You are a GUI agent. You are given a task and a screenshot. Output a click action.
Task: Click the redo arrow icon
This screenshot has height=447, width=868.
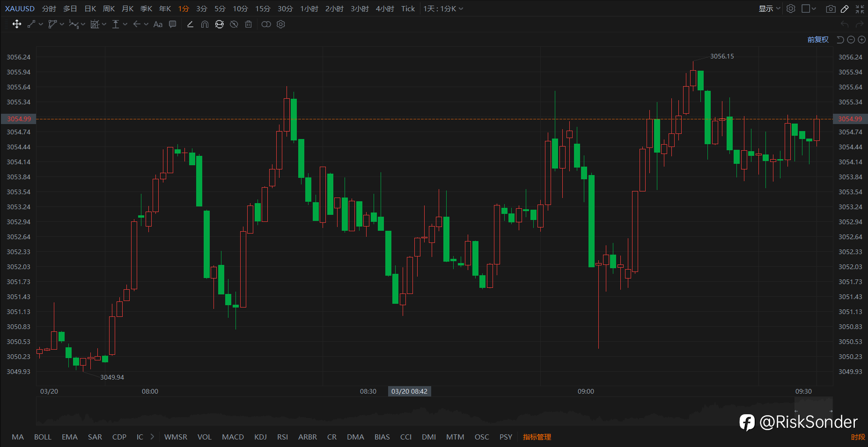pos(860,24)
